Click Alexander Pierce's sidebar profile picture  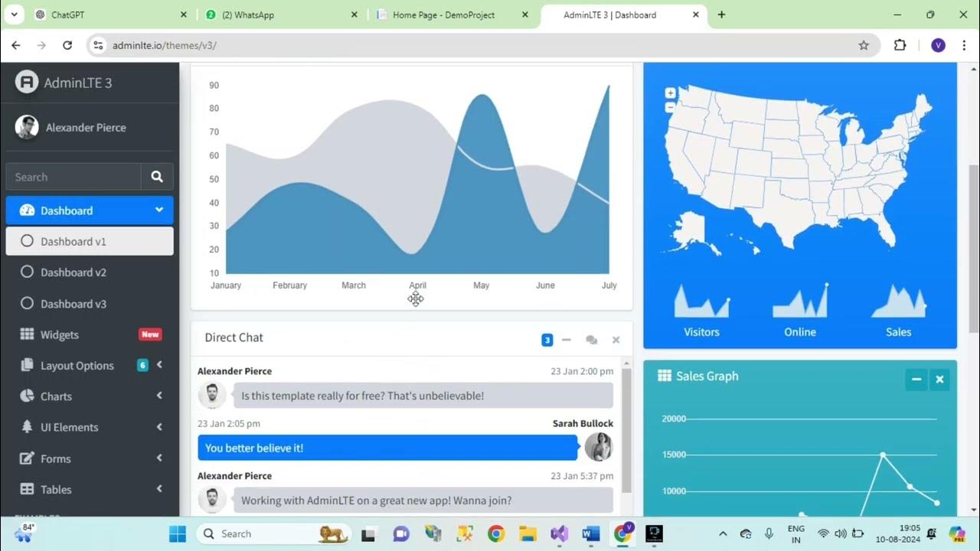(x=27, y=127)
